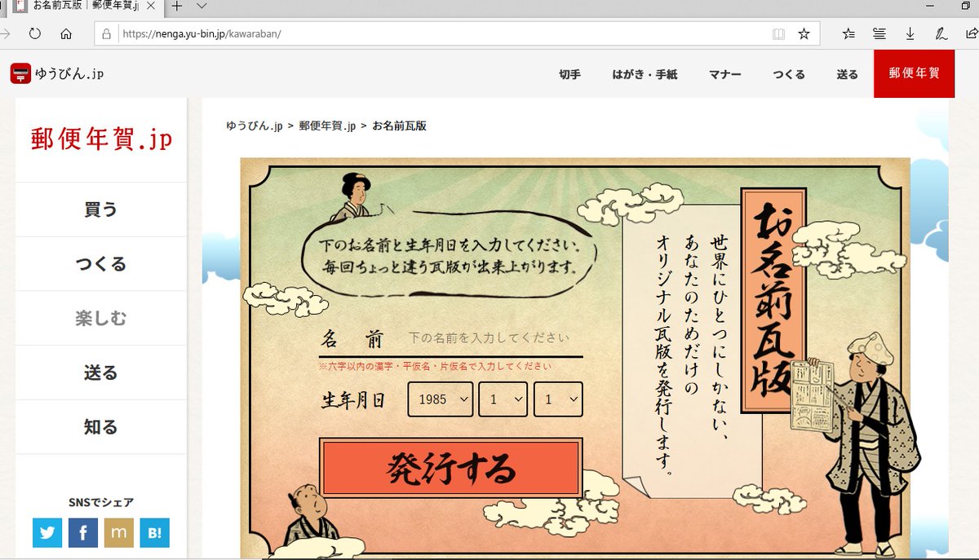Screen dimensions: 979x560
Task: Open 知る in the sidebar
Action: click(101, 426)
